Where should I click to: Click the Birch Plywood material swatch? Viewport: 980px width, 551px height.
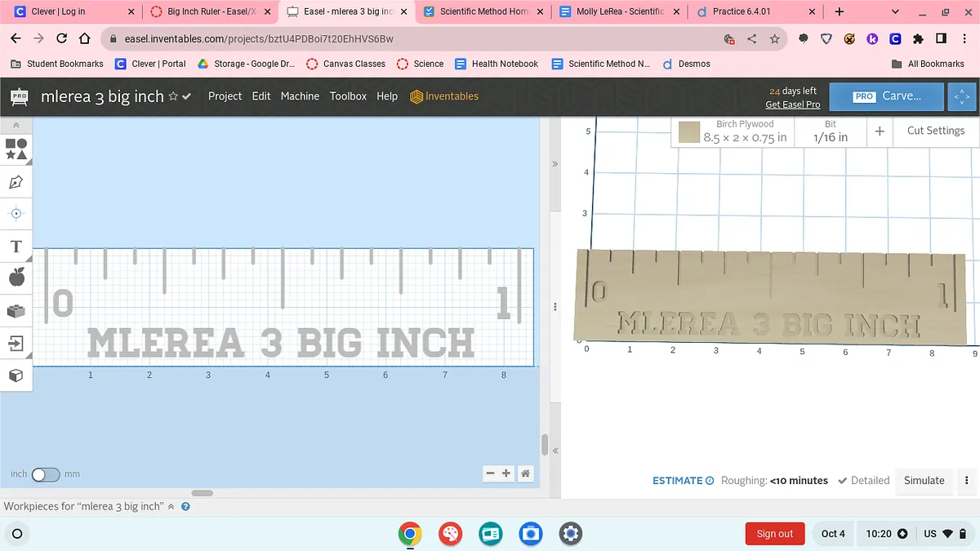(x=690, y=131)
